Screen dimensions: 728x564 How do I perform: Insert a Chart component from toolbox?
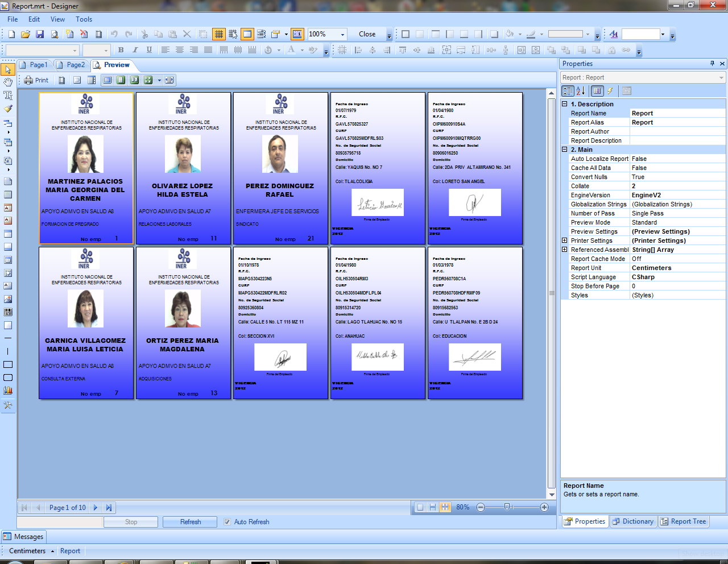[x=8, y=391]
